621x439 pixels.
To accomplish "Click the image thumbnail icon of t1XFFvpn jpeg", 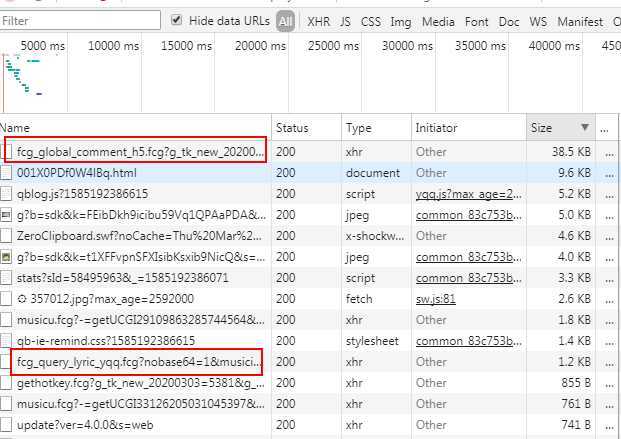I will (x=6, y=257).
